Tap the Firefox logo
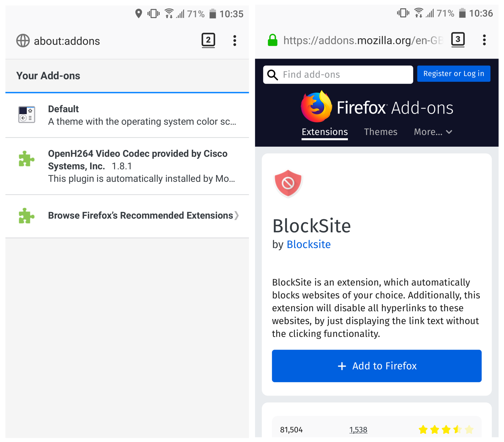Screen dimensions: 504x442 [316, 106]
